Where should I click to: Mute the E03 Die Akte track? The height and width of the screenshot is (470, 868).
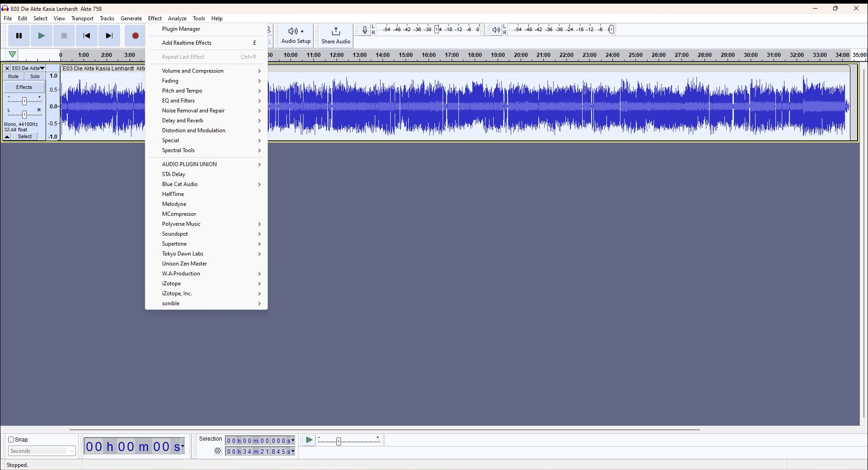pyautogui.click(x=13, y=76)
